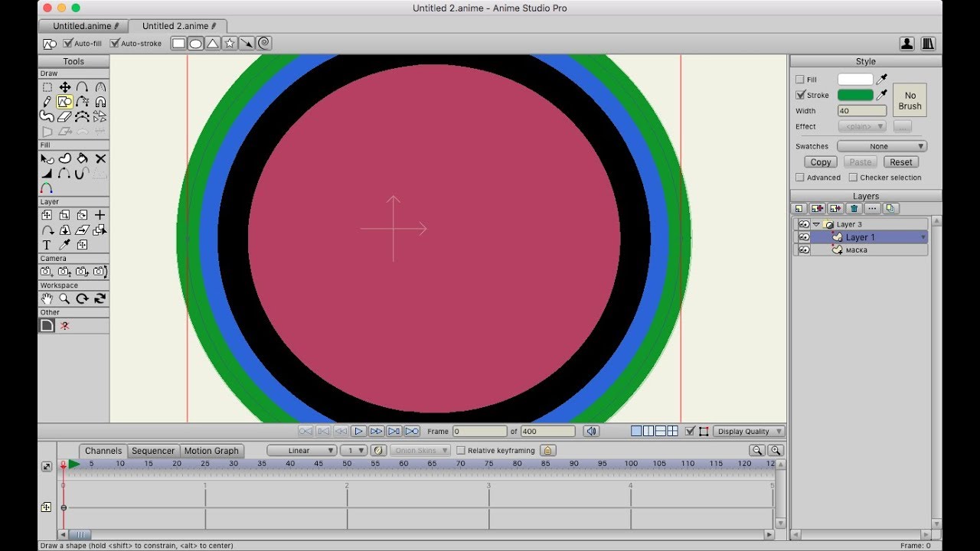Switch to the Untitled 2.anime tab

[179, 26]
